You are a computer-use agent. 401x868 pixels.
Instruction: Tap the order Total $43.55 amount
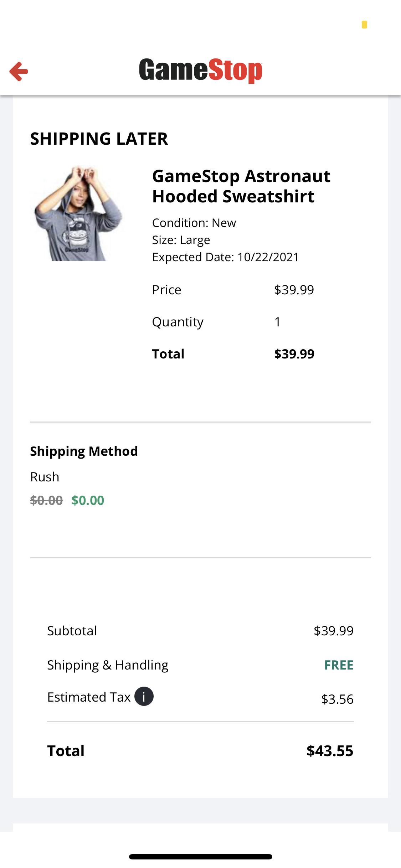(330, 751)
